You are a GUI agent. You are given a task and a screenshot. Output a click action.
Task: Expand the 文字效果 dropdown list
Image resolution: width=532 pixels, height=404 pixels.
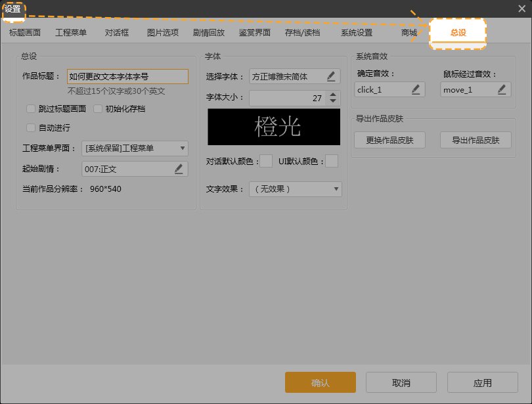tap(295, 189)
